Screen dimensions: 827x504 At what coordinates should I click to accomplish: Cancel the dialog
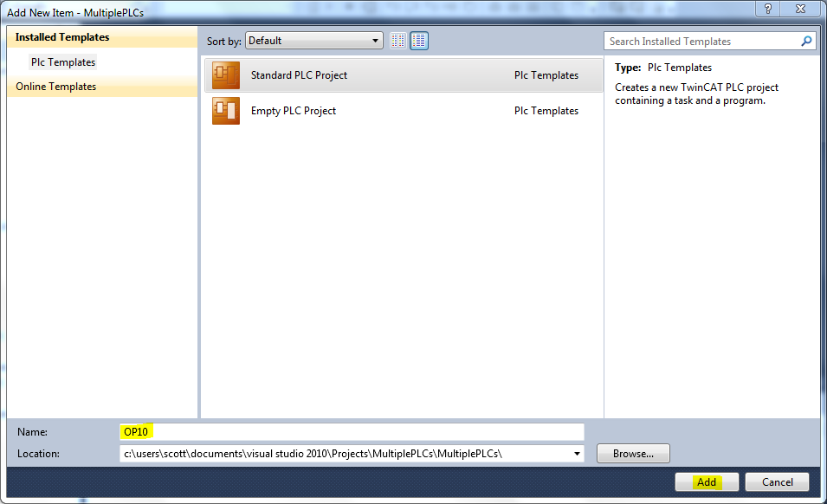coord(777,481)
